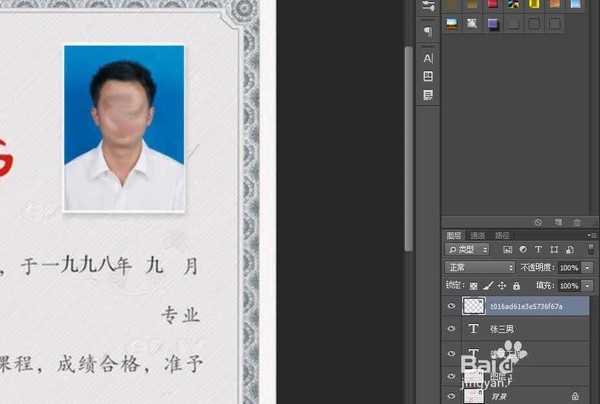This screenshot has width=600, height=404.
Task: Expand the opacity 不透明度 slider arrow
Action: pos(586,268)
